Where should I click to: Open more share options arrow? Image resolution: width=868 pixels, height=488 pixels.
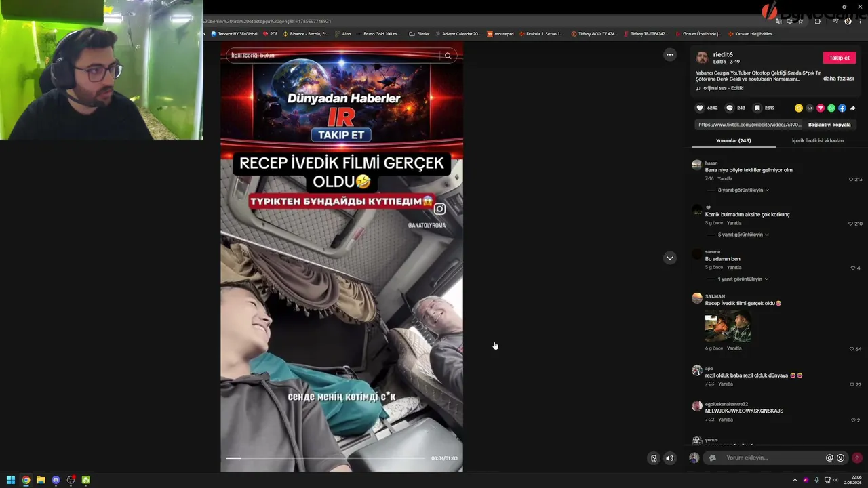click(853, 108)
